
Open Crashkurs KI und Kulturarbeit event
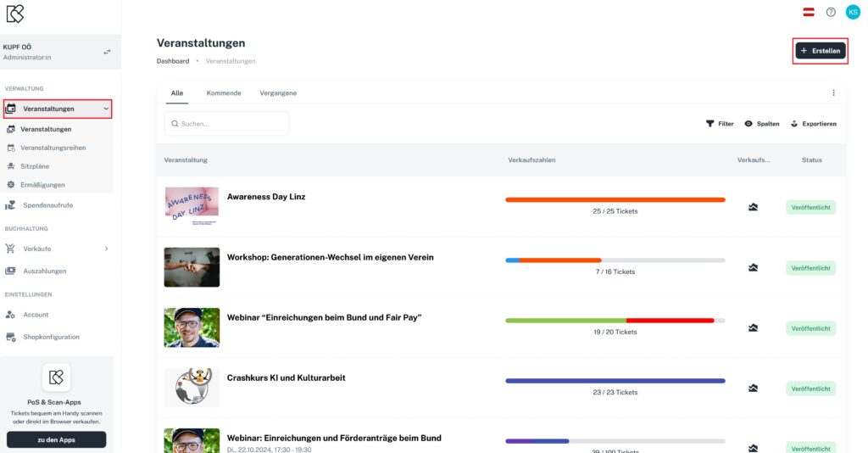287,377
